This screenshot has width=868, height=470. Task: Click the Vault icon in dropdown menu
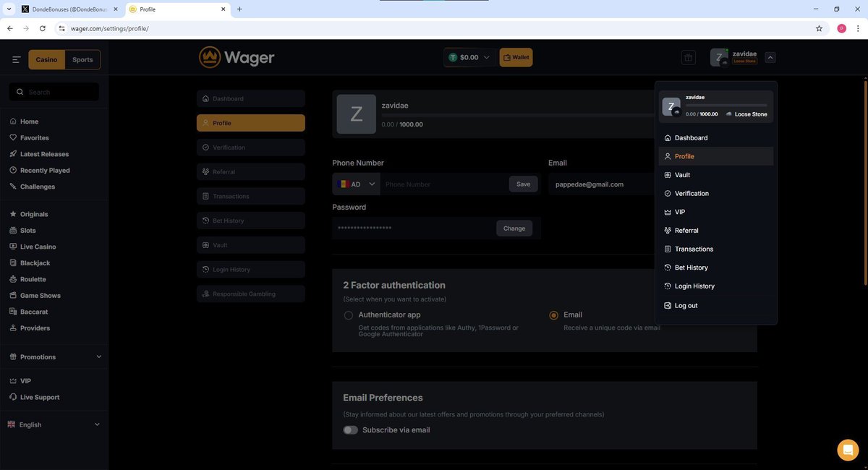coord(668,175)
